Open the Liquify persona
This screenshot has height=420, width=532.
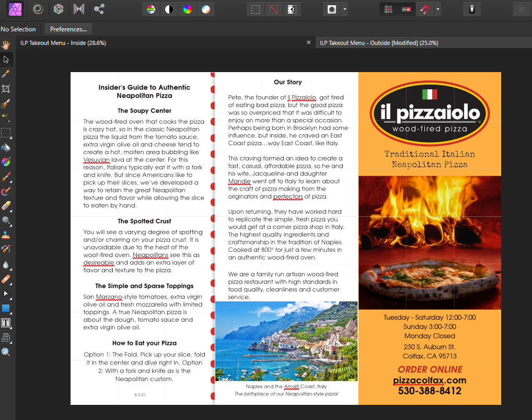click(38, 9)
